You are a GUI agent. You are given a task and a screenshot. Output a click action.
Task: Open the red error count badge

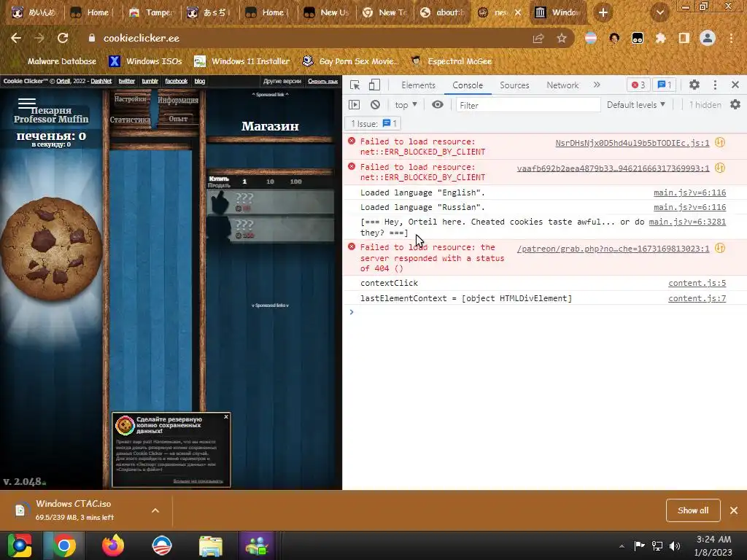coord(638,85)
